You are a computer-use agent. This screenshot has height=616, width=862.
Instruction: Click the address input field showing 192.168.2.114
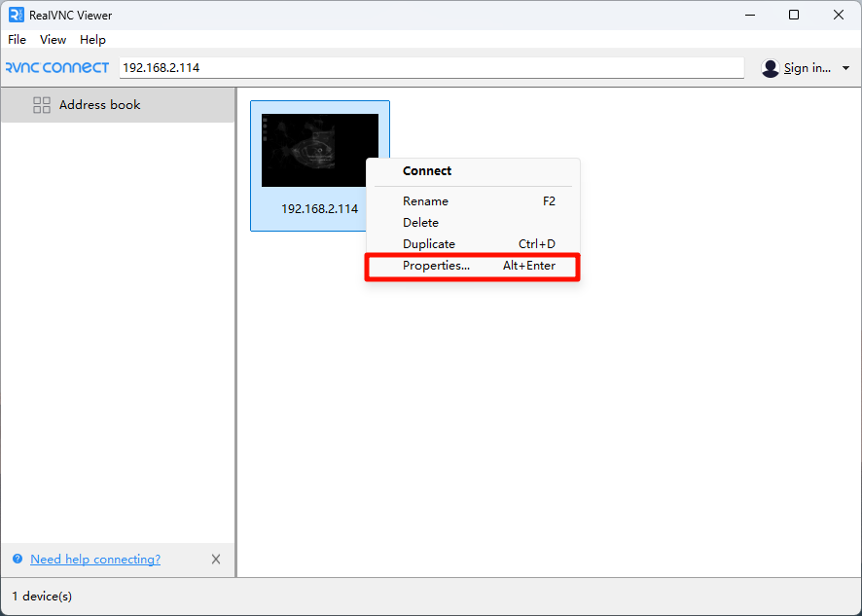[428, 67]
